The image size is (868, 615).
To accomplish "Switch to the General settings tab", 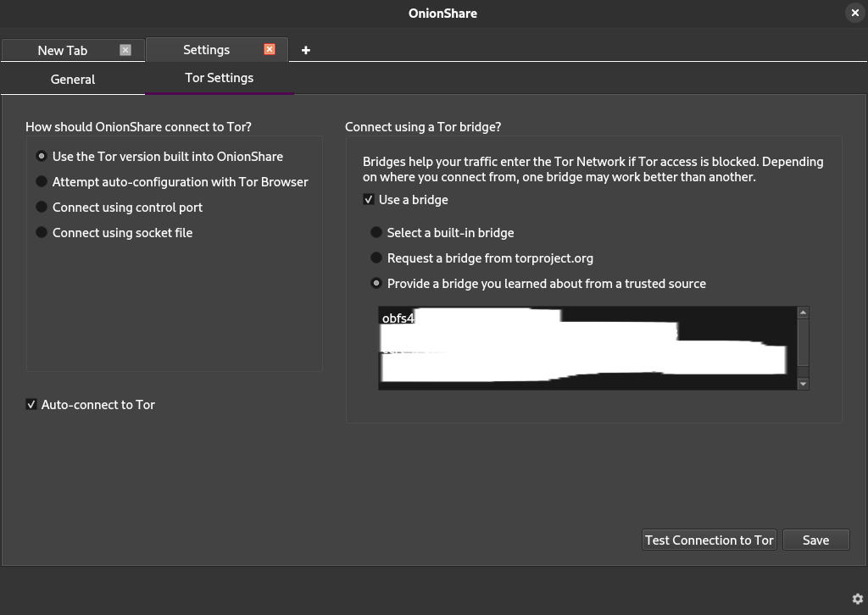I will pos(73,80).
